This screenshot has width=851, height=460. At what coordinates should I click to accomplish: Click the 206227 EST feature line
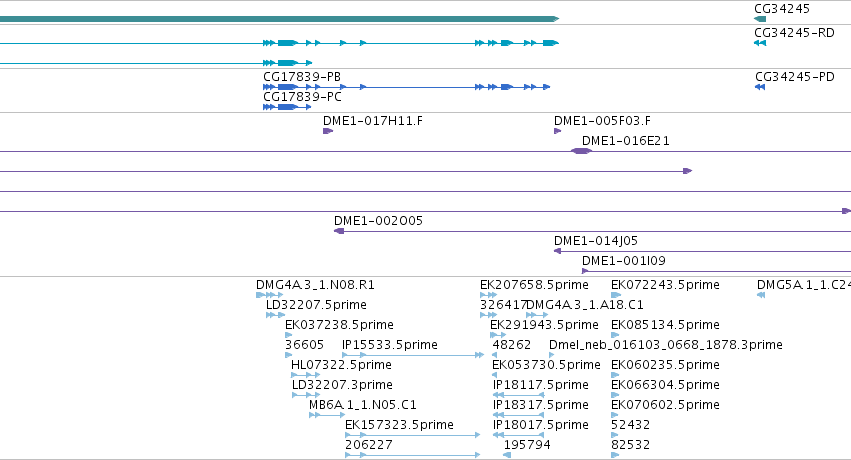coord(412,455)
